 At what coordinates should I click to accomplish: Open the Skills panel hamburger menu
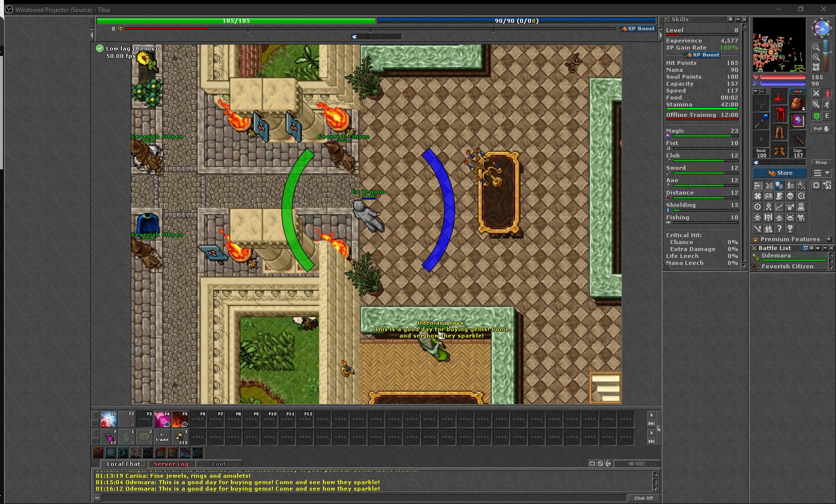pos(730,19)
